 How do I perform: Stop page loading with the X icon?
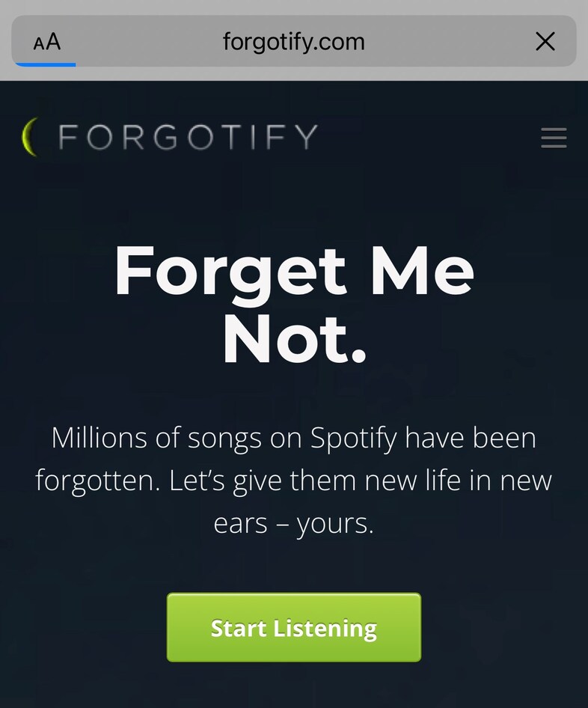click(x=545, y=42)
